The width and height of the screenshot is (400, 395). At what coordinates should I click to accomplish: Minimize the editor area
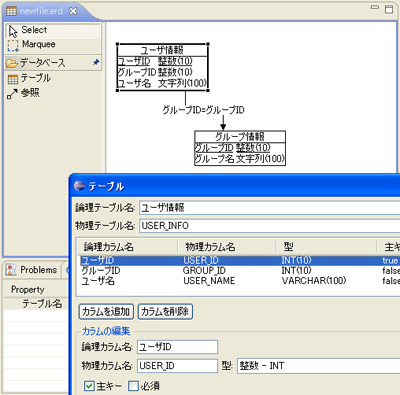(x=375, y=7)
